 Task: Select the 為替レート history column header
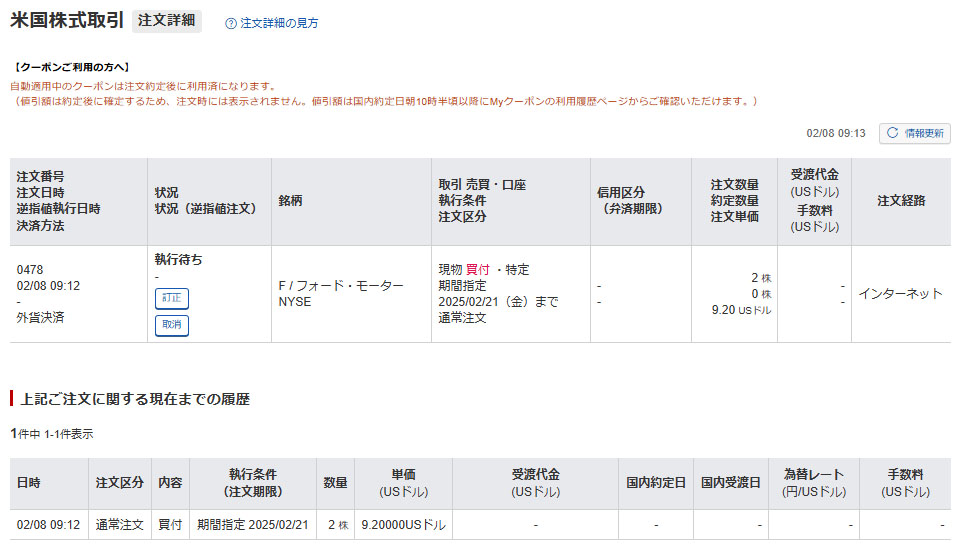[813, 483]
